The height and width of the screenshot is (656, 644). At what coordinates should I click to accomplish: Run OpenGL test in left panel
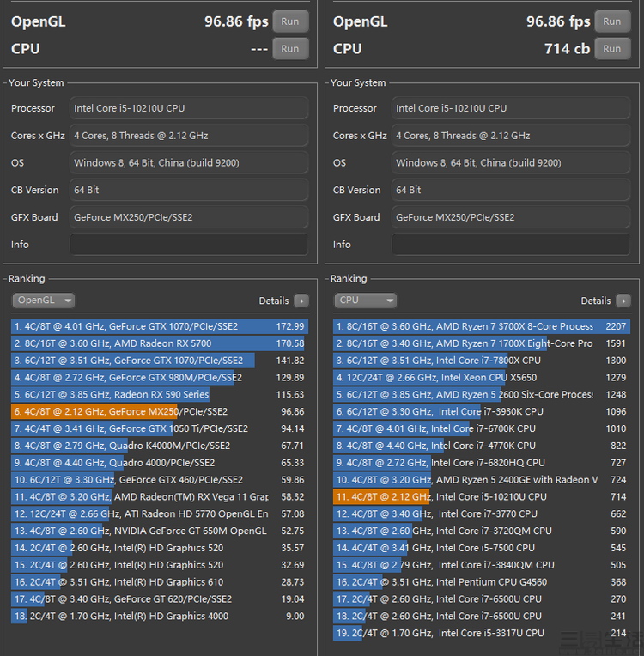click(x=290, y=21)
